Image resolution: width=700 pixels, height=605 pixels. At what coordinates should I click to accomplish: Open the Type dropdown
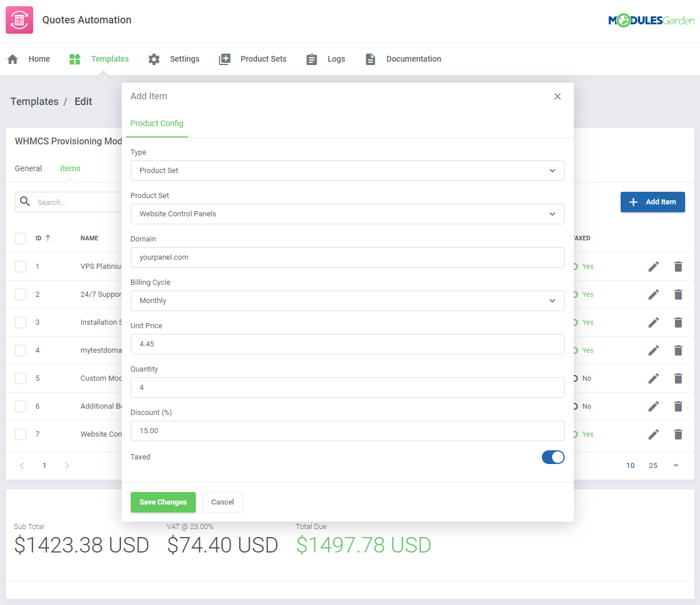[347, 171]
